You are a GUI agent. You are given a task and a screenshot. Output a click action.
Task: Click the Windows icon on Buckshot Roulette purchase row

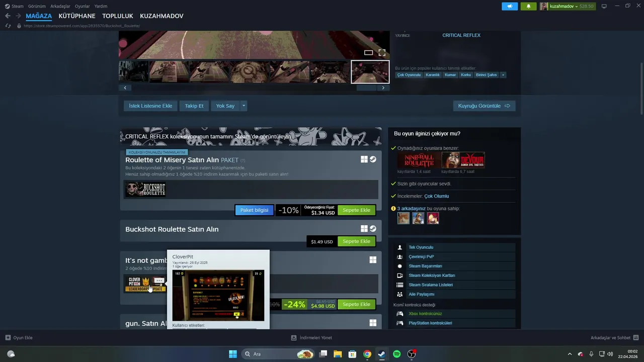(364, 229)
